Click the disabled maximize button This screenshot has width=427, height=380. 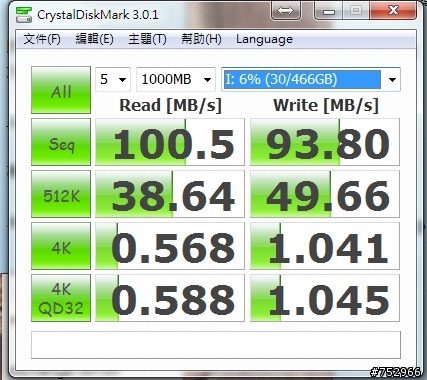click(x=356, y=10)
